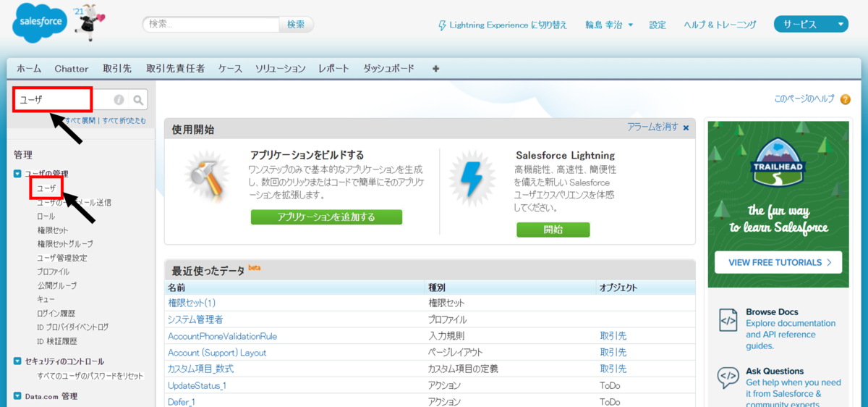The image size is (868, 407).
Task: Click the アラームを消す link
Action: point(652,127)
